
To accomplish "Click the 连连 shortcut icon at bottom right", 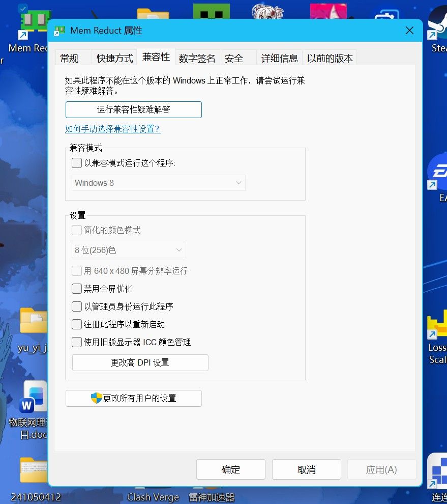I will [x=437, y=470].
